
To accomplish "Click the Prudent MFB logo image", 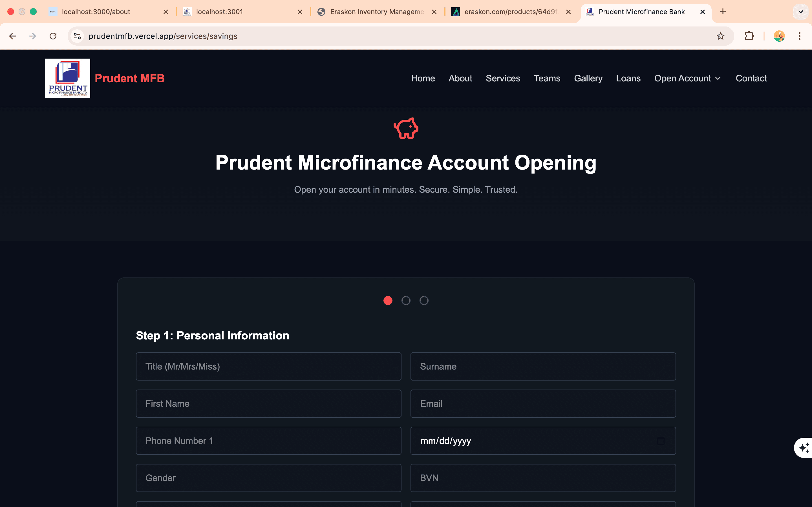I will tap(67, 78).
